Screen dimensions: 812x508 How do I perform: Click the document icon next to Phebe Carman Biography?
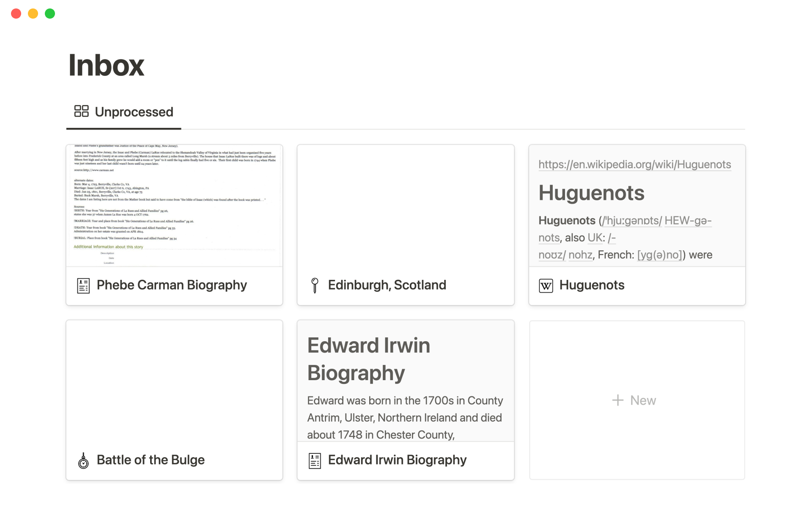pyautogui.click(x=83, y=286)
